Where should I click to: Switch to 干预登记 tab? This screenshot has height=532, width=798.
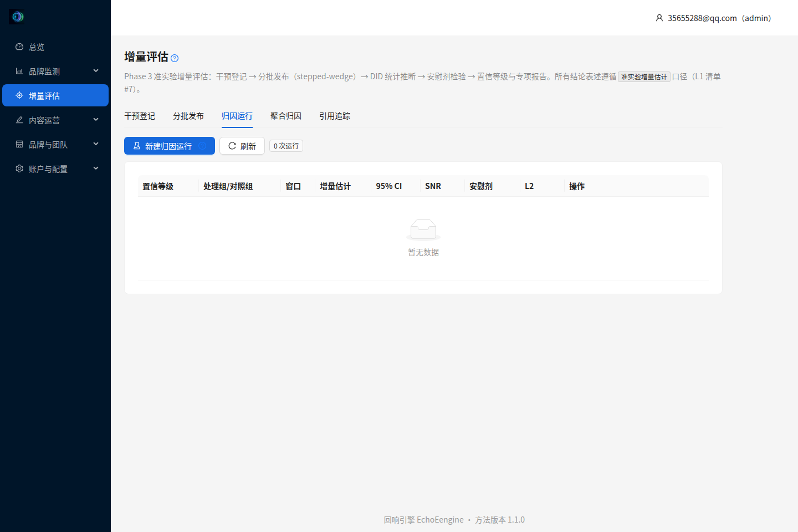point(140,116)
